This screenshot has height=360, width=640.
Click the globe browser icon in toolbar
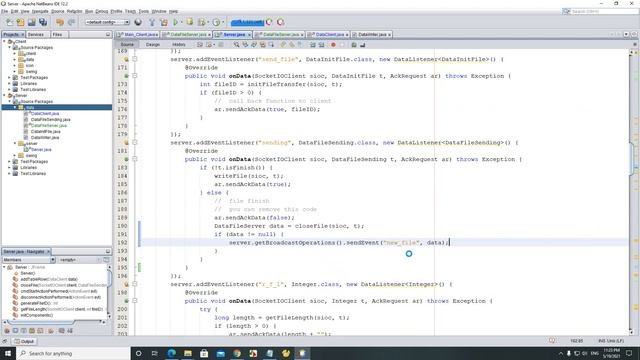click(x=138, y=22)
